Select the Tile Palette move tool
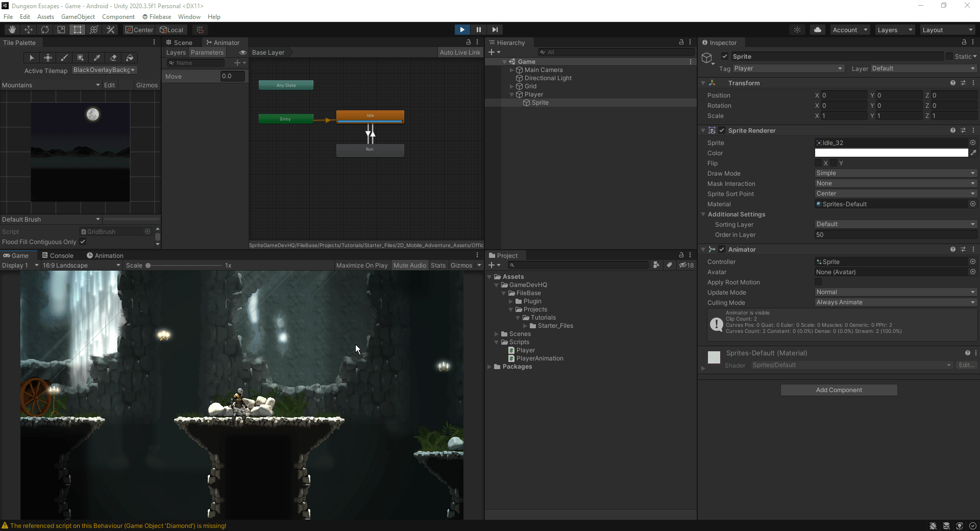 point(48,58)
